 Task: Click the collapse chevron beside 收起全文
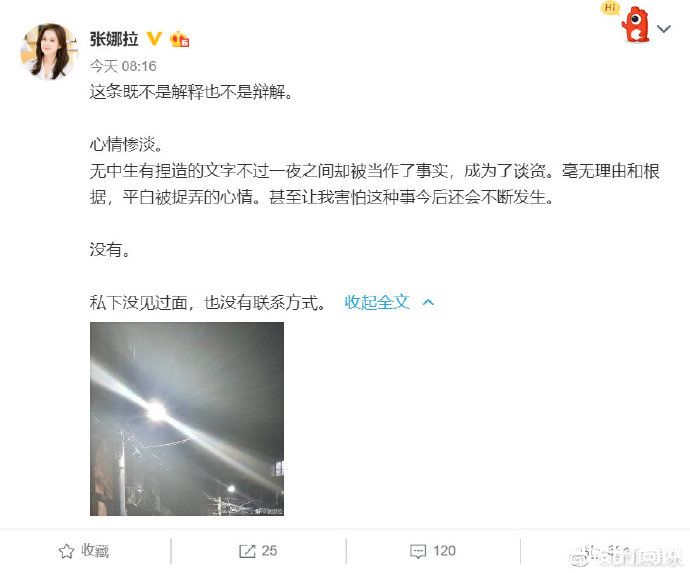tap(428, 302)
